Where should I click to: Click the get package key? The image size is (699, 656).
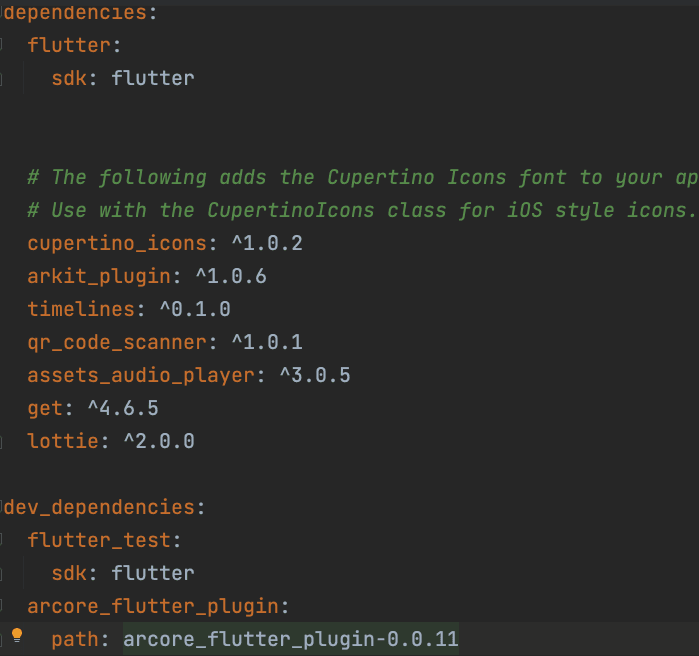pyautogui.click(x=44, y=408)
